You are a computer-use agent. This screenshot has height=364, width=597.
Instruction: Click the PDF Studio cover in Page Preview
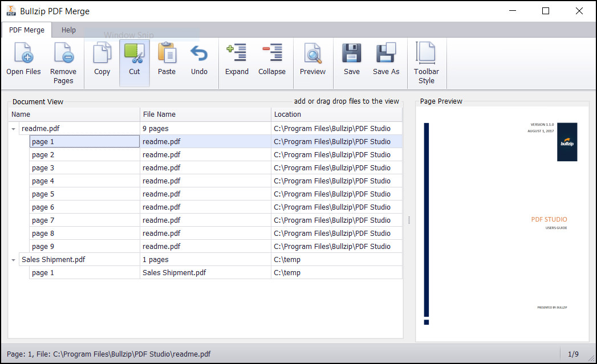502,222
